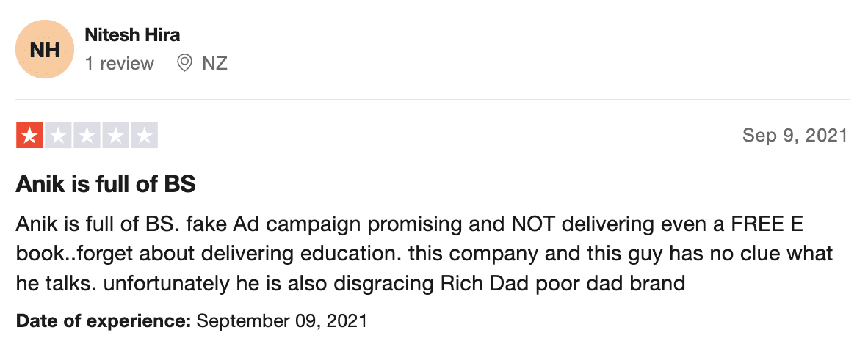
Task: Click the location pin icon
Action: [x=184, y=63]
